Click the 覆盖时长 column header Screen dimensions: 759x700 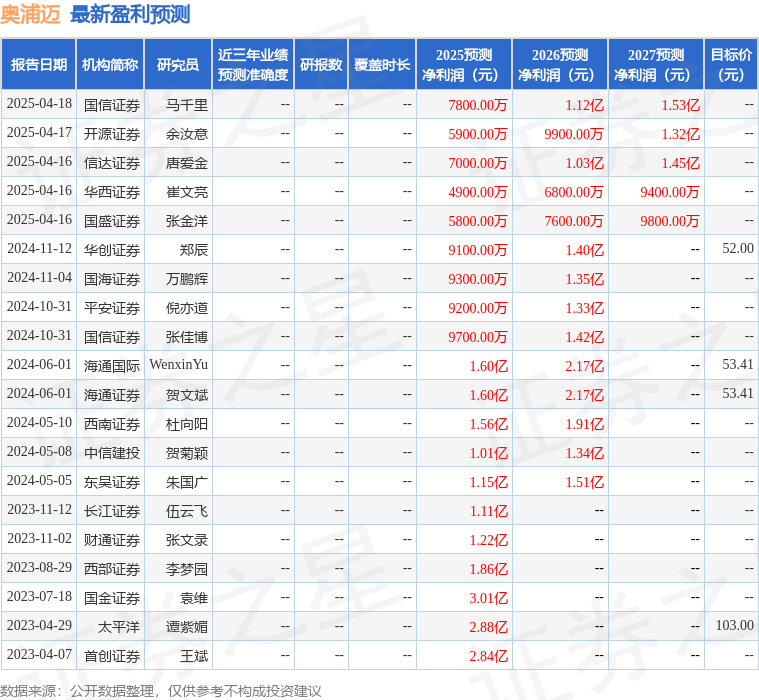point(382,64)
